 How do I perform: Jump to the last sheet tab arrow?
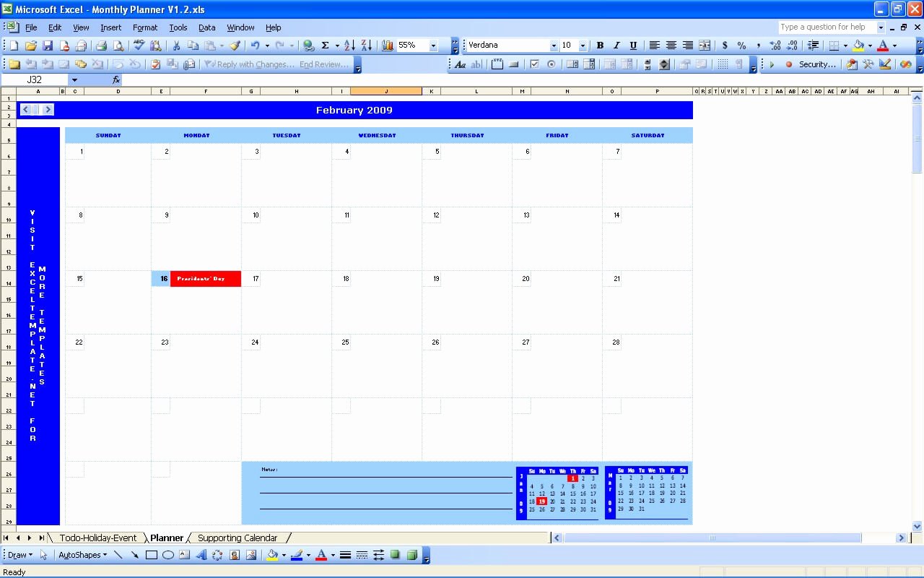click(42, 538)
